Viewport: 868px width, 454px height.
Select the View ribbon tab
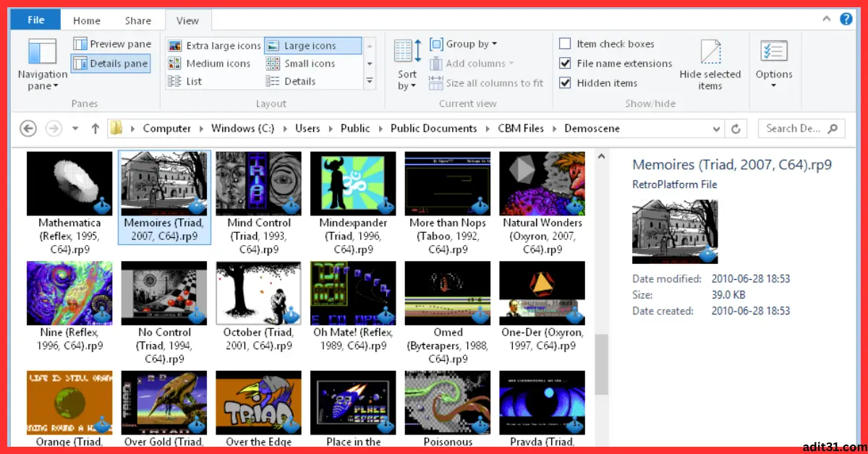click(x=187, y=21)
